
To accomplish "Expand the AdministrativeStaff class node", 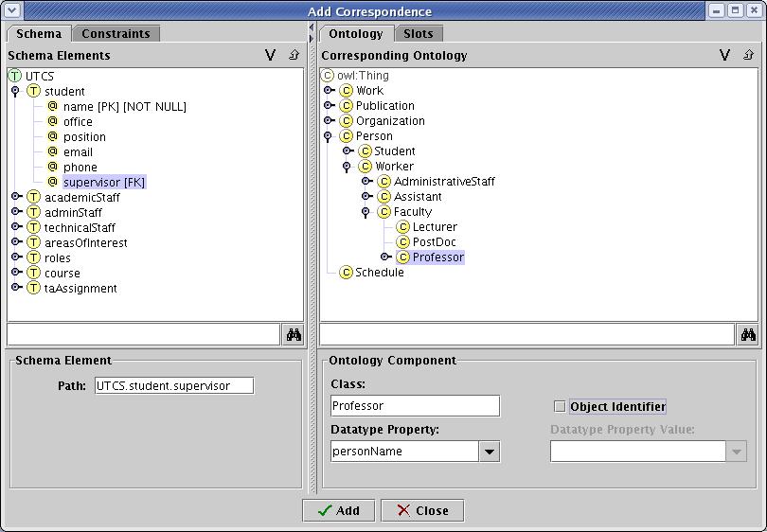I will [x=366, y=182].
